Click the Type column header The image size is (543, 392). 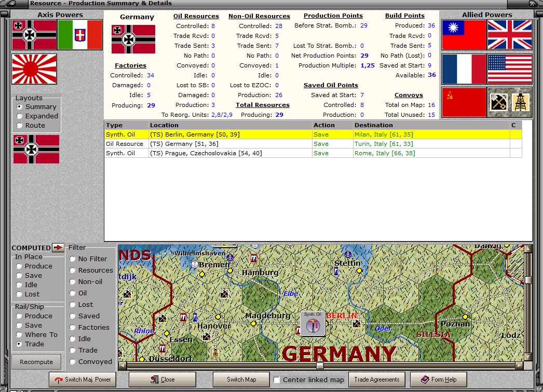pyautogui.click(x=126, y=125)
